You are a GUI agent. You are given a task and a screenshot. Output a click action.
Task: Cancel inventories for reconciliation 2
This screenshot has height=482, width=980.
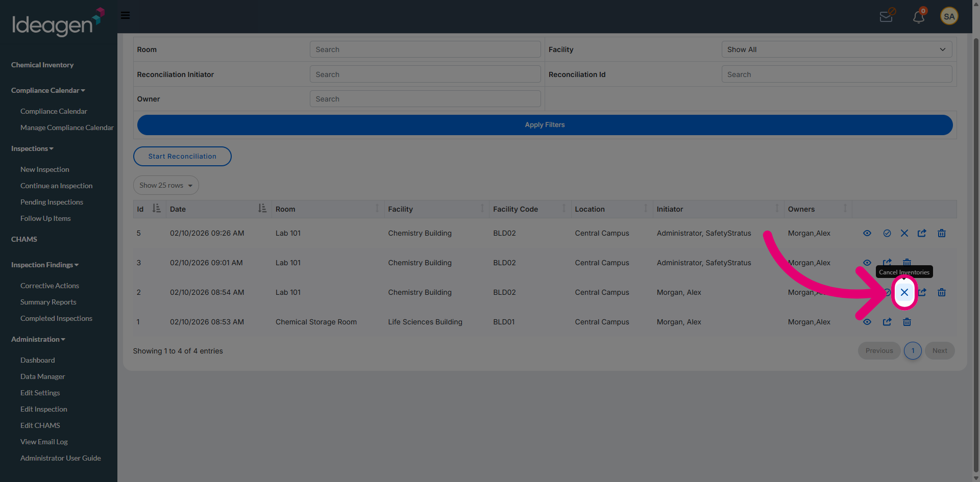pos(904,292)
